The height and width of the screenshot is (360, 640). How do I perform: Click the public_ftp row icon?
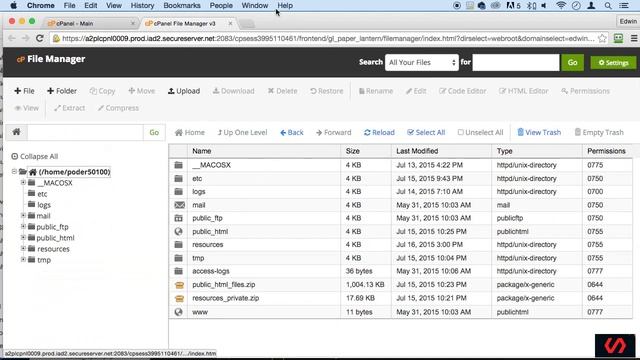click(178, 218)
